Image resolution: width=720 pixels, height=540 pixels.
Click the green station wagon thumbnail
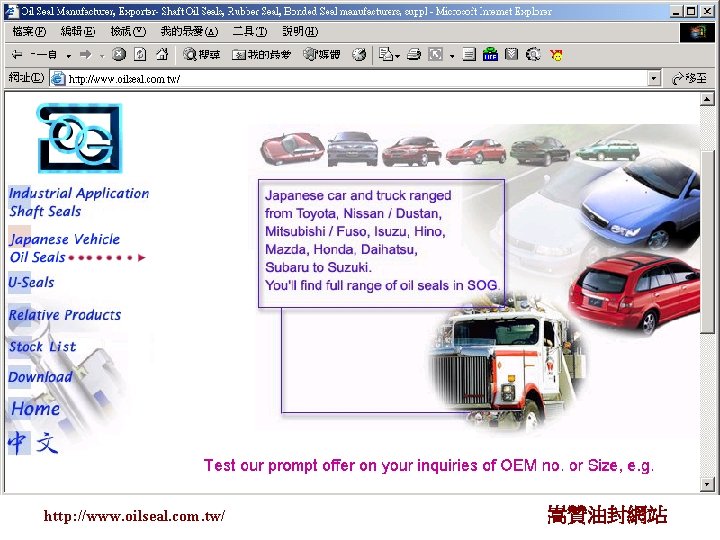(608, 150)
